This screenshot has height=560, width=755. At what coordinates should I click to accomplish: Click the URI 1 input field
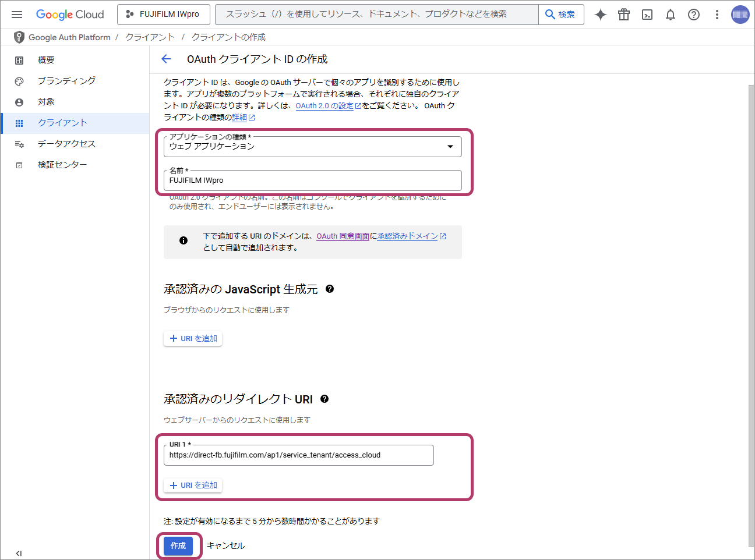click(298, 455)
